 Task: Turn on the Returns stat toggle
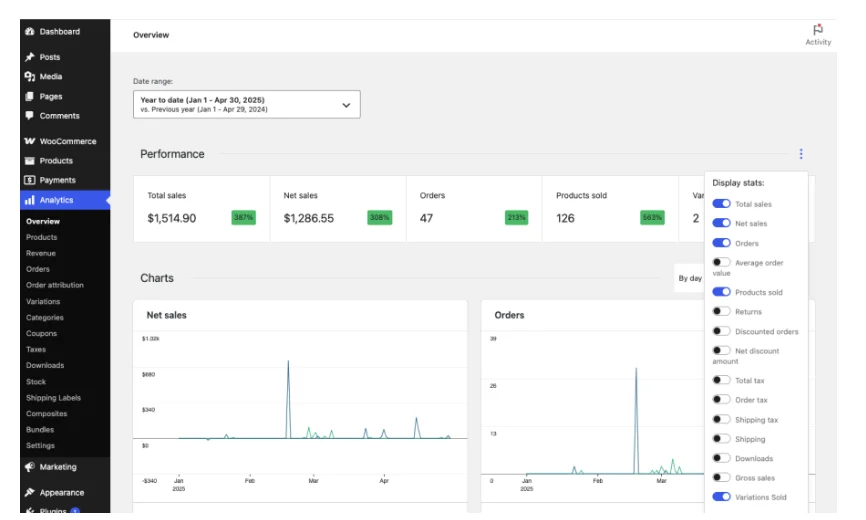(721, 312)
